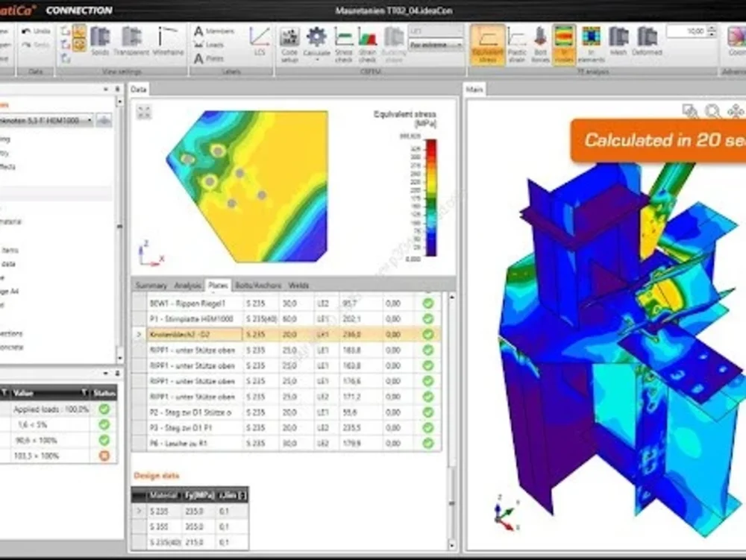Switch results to 'In elements' display
Screen dimensions: 746x560
592,45
